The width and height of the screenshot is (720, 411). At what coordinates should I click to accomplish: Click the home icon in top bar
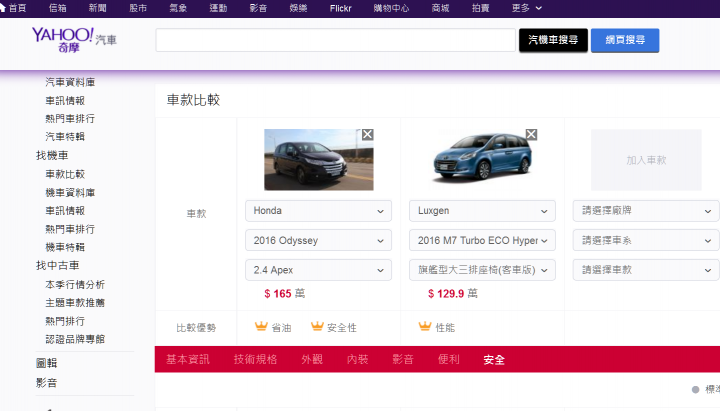point(3,8)
